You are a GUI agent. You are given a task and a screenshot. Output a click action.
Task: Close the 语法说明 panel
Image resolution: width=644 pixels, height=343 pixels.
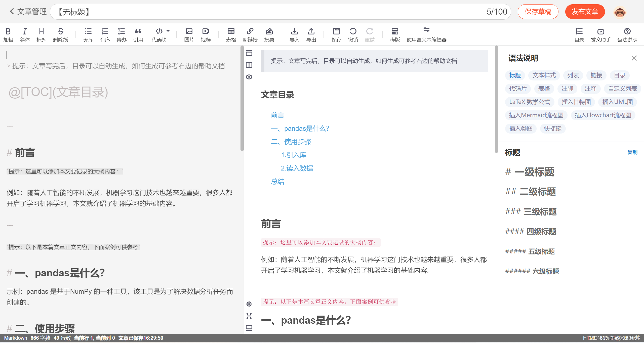point(634,58)
